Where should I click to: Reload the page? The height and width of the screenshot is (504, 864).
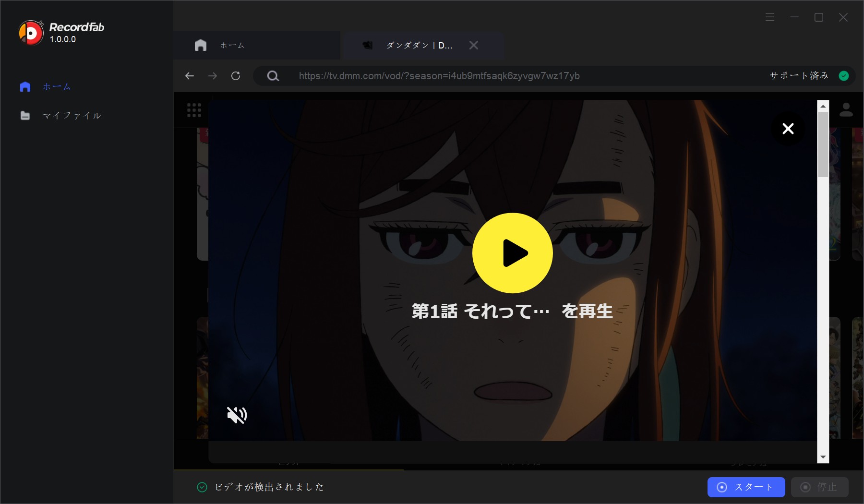pos(236,76)
